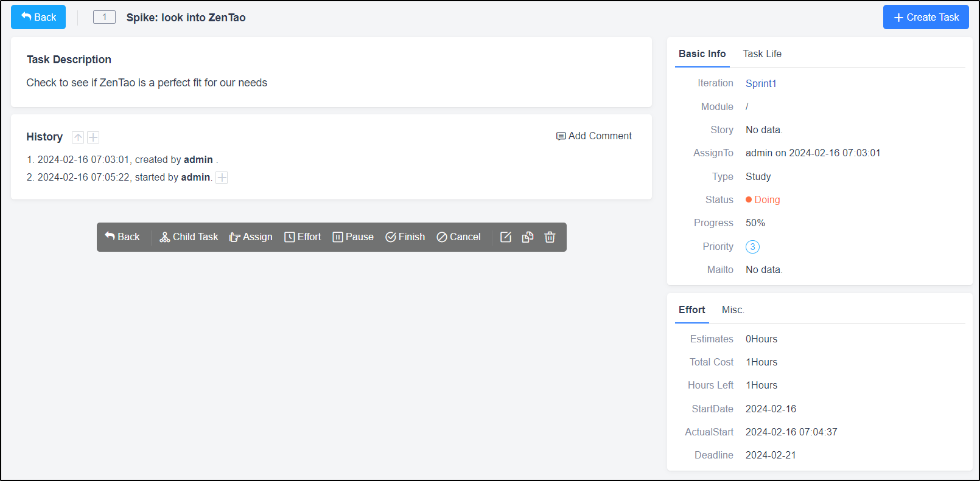Click the trash delete icon in the toolbar
The image size is (980, 481).
click(x=550, y=237)
